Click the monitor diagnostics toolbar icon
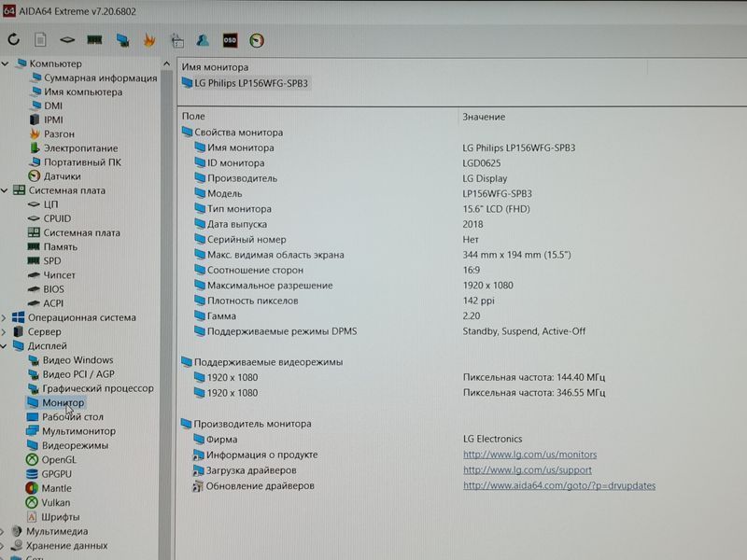Viewport: 747px width, 560px height. coord(122,40)
